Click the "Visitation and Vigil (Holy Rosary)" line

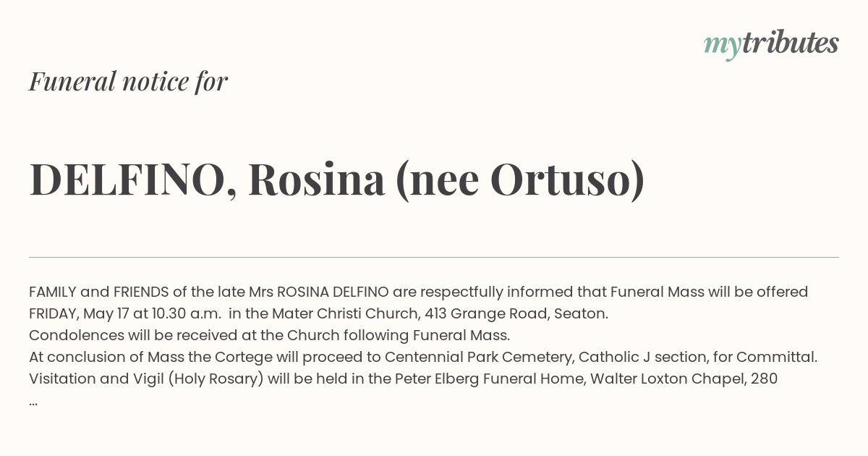tap(403, 379)
